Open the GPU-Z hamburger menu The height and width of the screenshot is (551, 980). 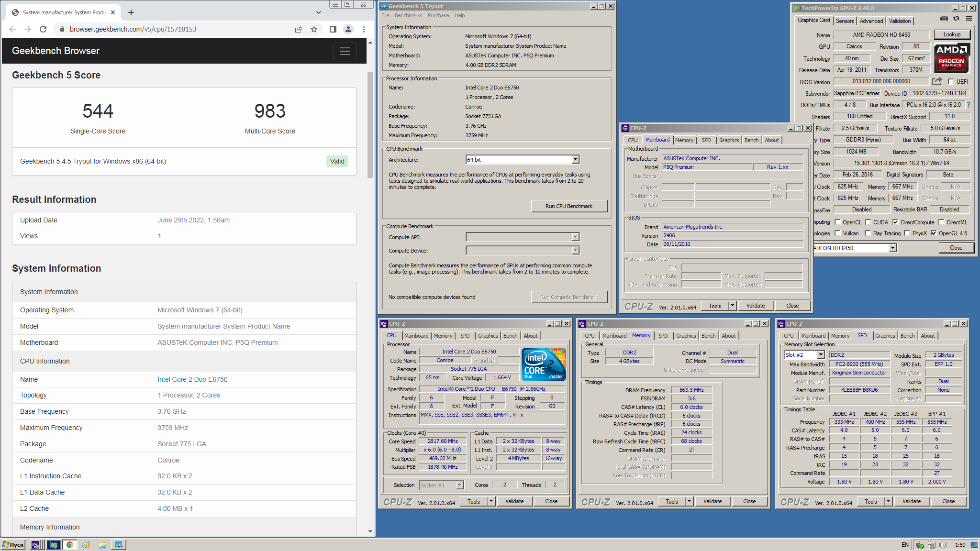pyautogui.click(x=969, y=18)
